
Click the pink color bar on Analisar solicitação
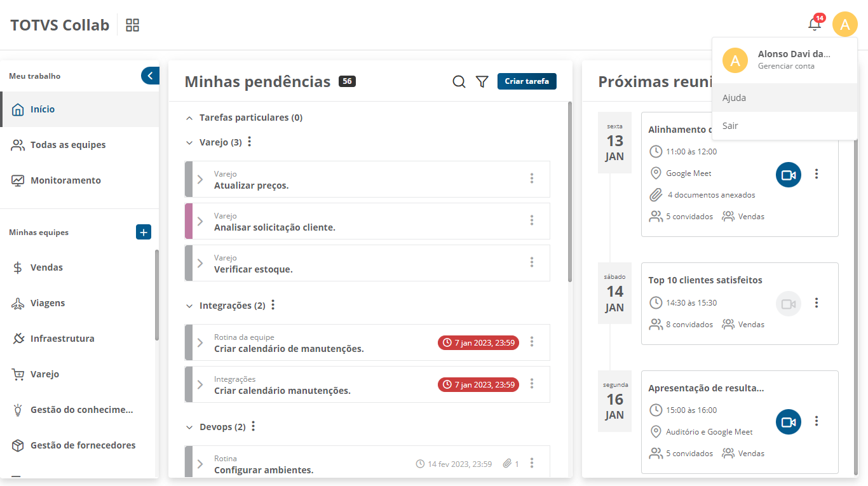click(x=188, y=221)
